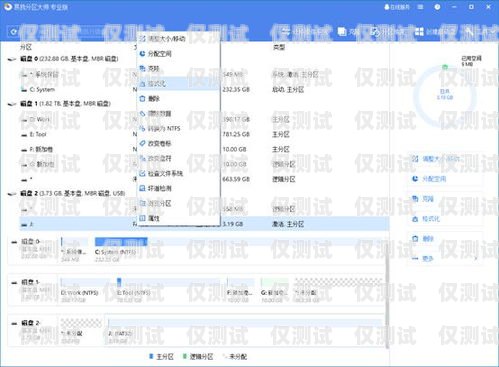Collapse the 磁盘 2 USB entry in the list
The image size is (499, 367).
pyautogui.click(x=12, y=194)
